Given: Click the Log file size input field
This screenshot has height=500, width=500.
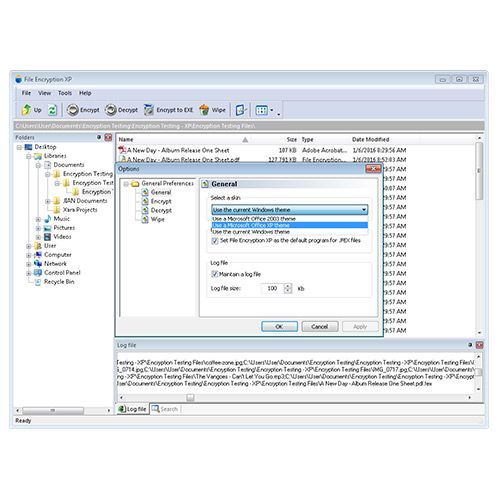Looking at the screenshot, I should pos(273,288).
